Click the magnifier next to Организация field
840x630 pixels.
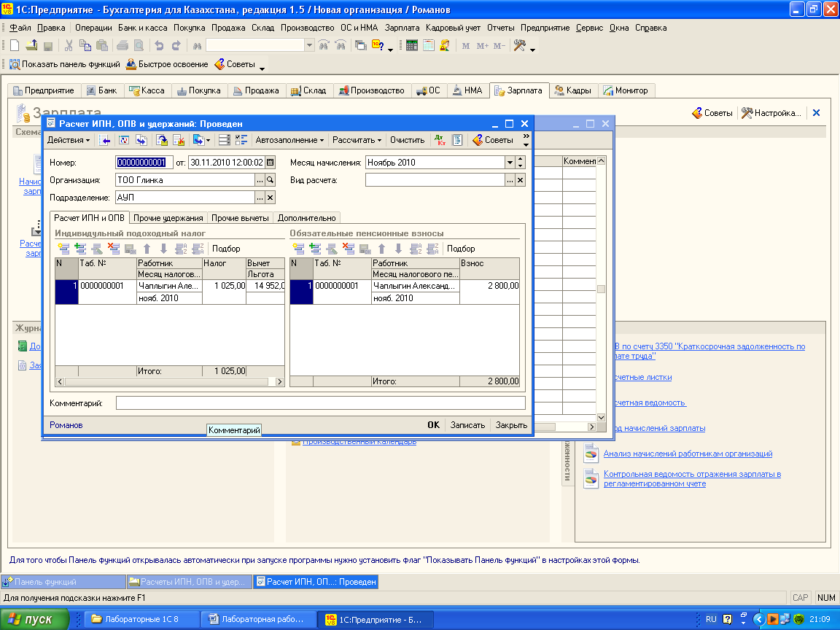click(271, 180)
